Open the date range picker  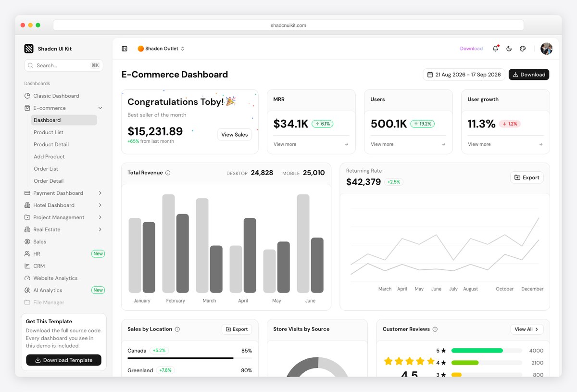tap(464, 75)
